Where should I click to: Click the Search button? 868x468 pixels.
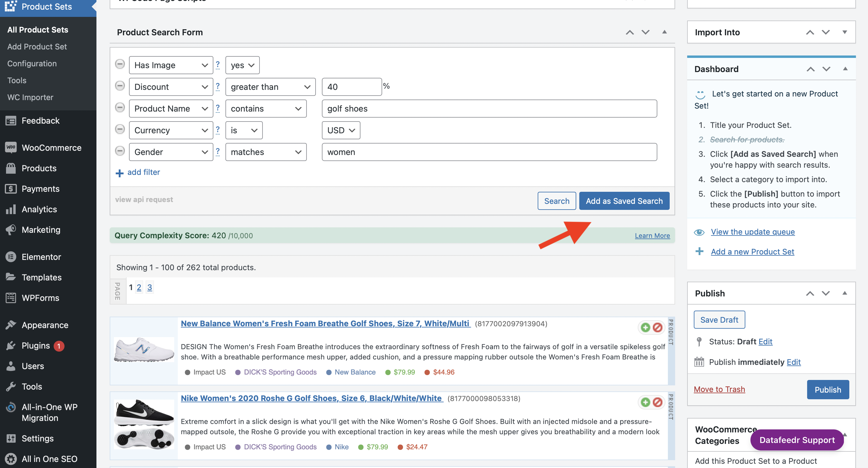[557, 201]
